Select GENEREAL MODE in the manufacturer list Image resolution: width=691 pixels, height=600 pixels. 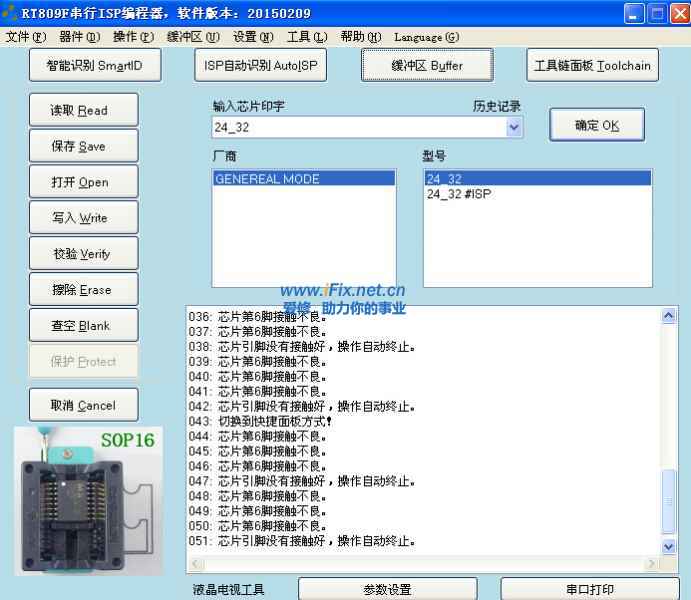(x=304, y=178)
